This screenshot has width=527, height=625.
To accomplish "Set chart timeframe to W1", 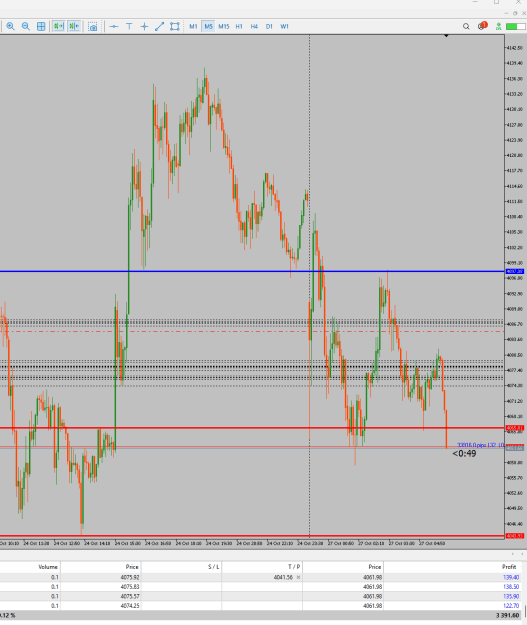I will click(284, 27).
